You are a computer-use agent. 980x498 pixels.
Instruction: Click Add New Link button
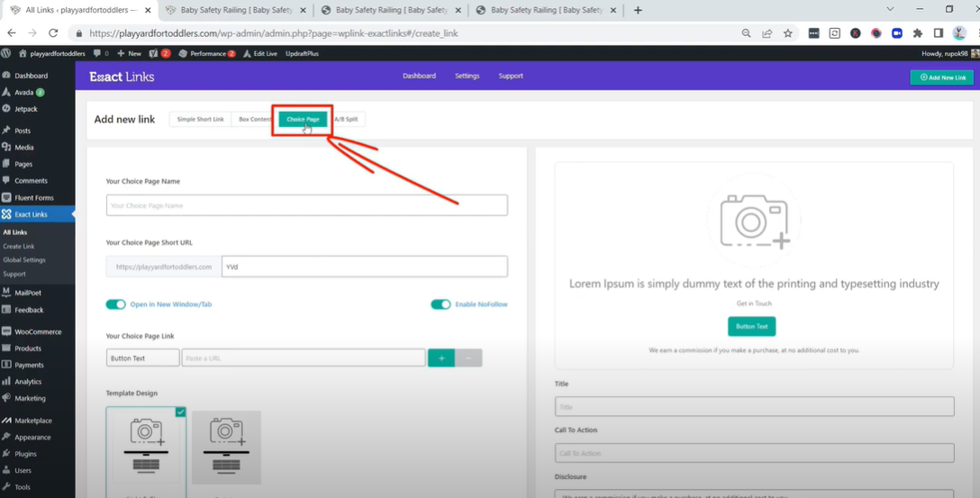[x=942, y=77]
